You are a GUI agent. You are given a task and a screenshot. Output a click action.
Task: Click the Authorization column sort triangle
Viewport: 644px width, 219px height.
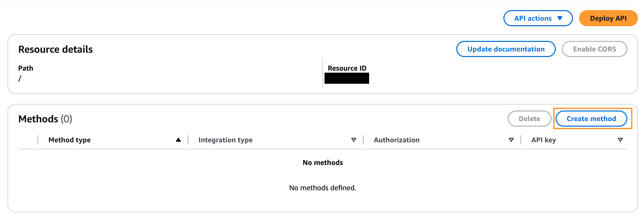click(511, 140)
